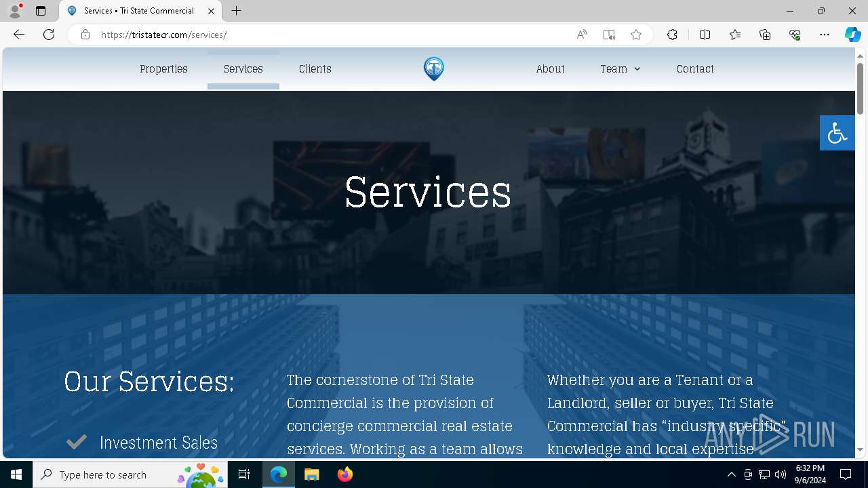The image size is (868, 488).
Task: Open the Contact page
Action: pyautogui.click(x=695, y=68)
